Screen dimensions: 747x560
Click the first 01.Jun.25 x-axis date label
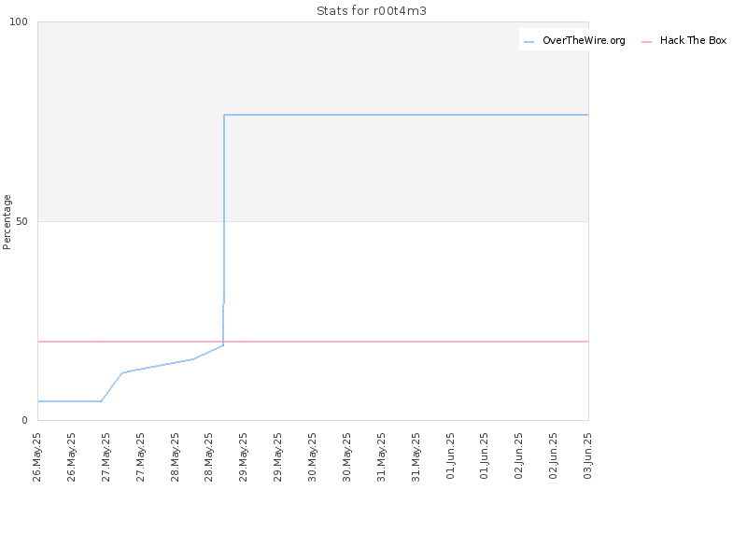(450, 455)
